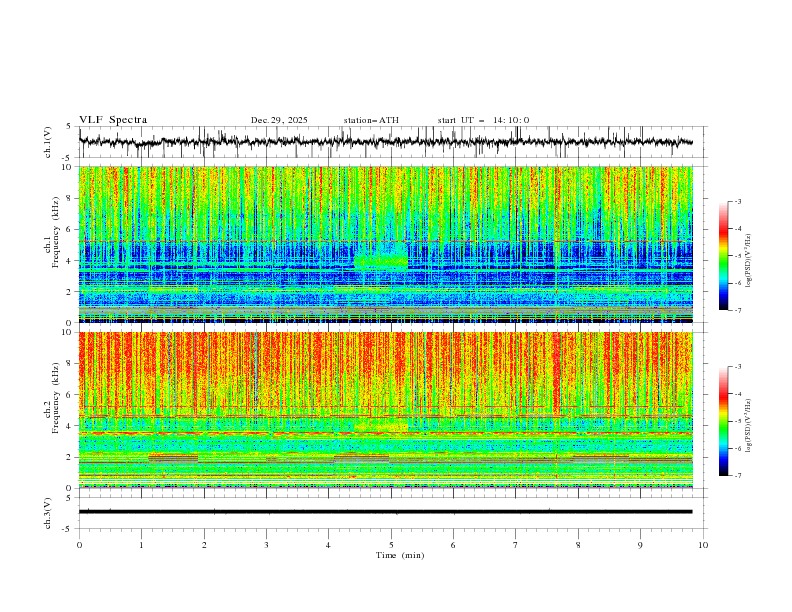Click the "Time (min)" axis title
The width and height of the screenshot is (792, 612).
400,555
